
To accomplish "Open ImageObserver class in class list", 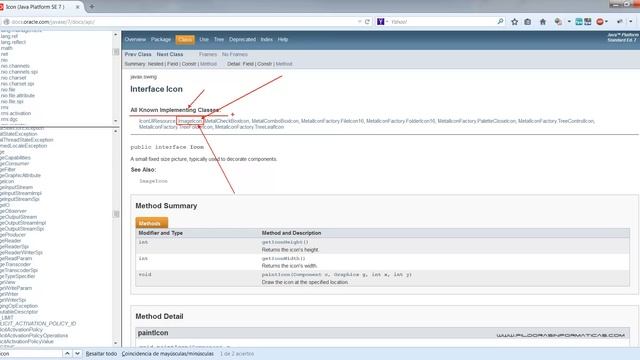I will click(x=13, y=211).
